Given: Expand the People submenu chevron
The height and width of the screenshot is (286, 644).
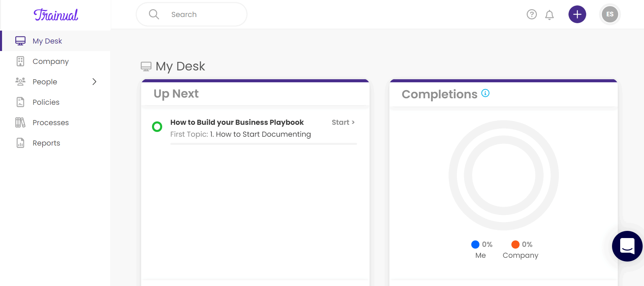Looking at the screenshot, I should point(95,82).
